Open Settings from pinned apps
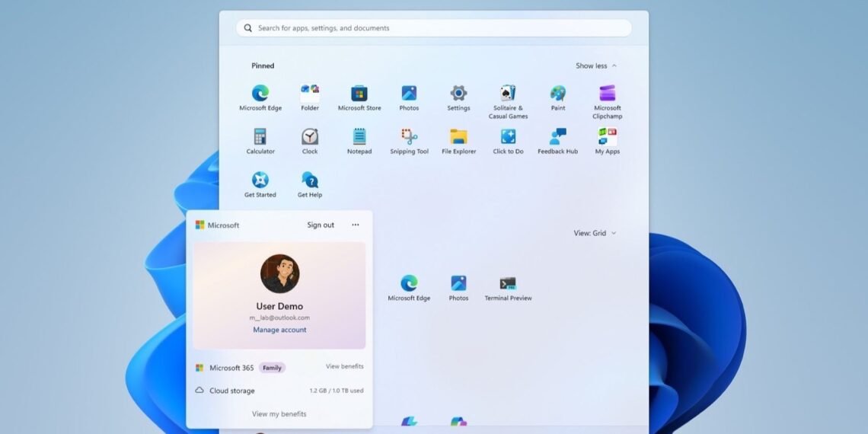868x434 pixels. tap(458, 98)
